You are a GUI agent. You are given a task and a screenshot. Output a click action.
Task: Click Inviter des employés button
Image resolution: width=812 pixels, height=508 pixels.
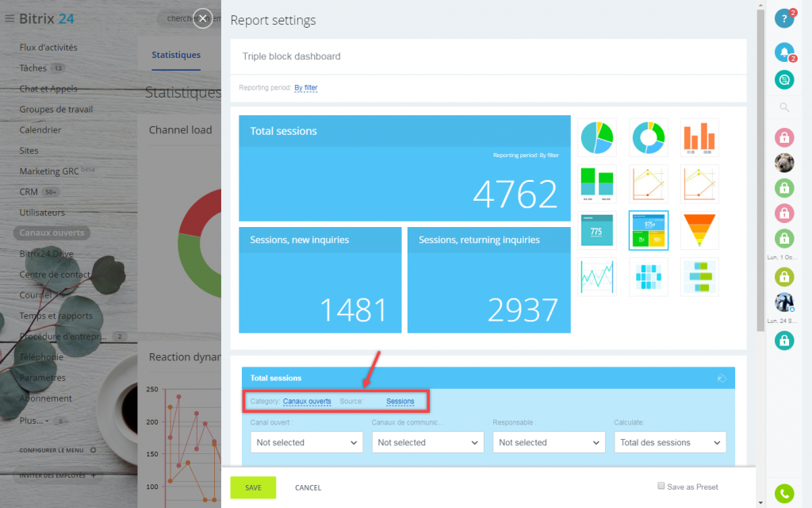point(57,475)
